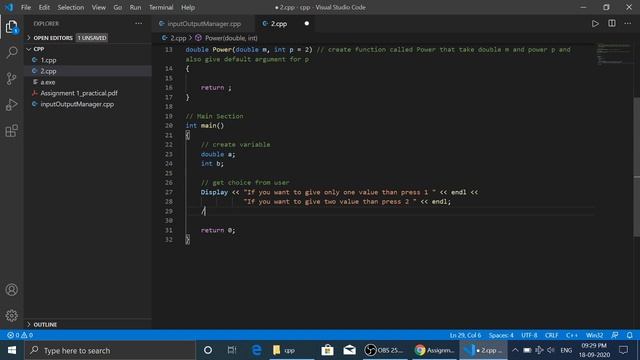Close unsaved 2.cpp tab via dot
The image size is (640, 360).
[x=307, y=24]
